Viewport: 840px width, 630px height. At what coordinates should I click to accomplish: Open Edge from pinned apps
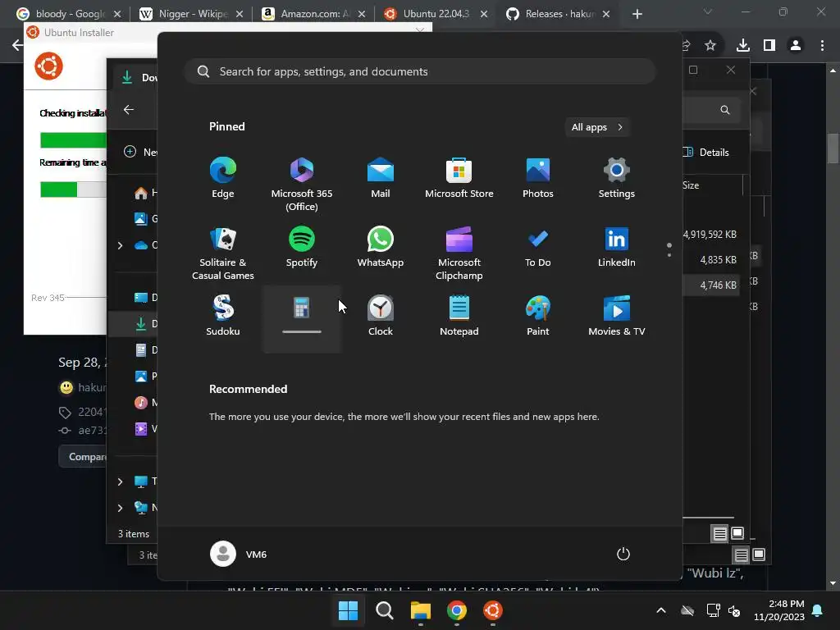coord(223,178)
